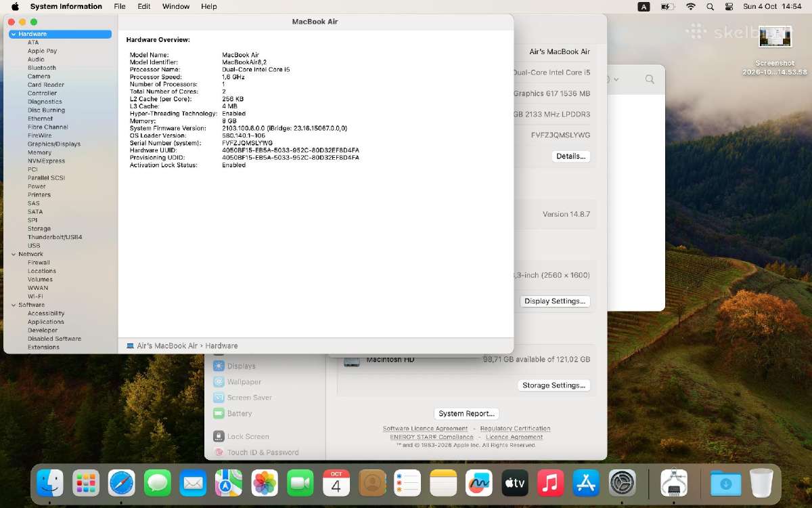Click the Storage Settings… button

coord(554,385)
